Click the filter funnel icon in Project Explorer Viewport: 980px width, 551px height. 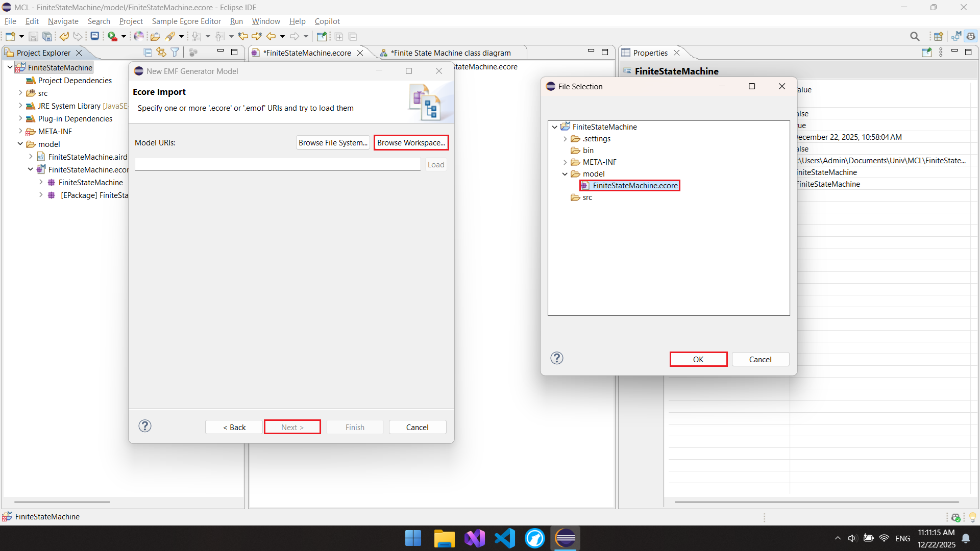[175, 53]
